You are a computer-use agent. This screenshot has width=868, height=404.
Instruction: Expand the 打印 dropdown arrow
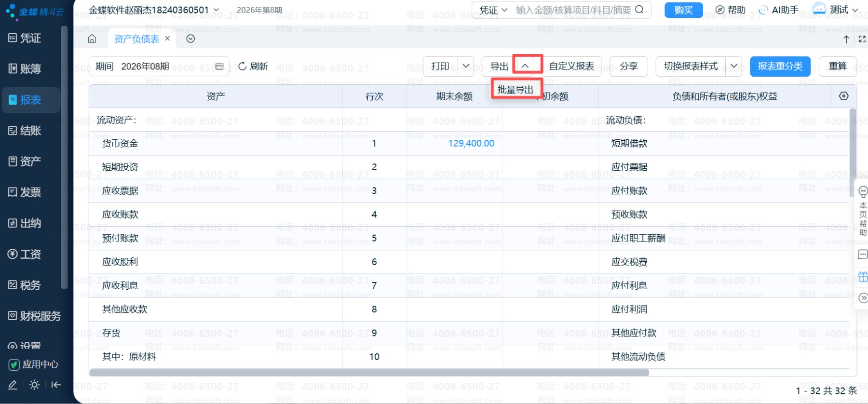click(466, 66)
